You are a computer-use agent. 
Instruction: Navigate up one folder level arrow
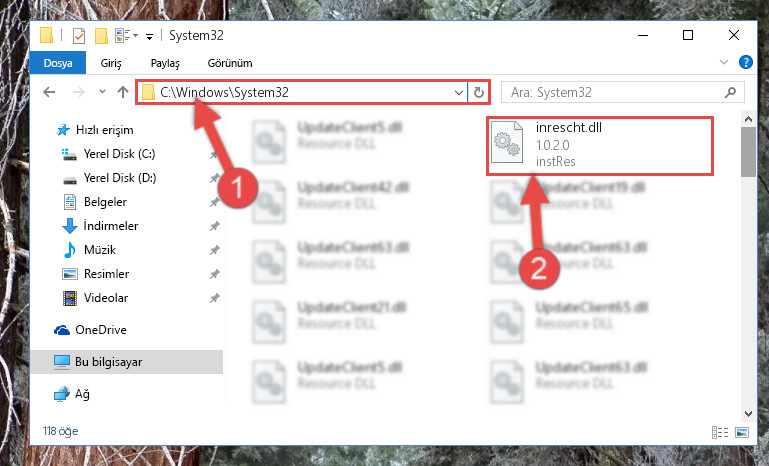[123, 92]
